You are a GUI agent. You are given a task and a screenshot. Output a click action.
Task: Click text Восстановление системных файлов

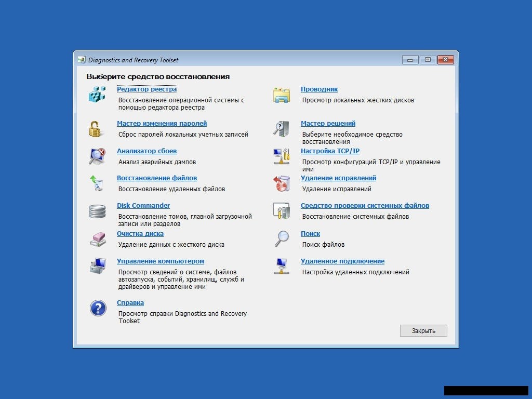coord(355,217)
